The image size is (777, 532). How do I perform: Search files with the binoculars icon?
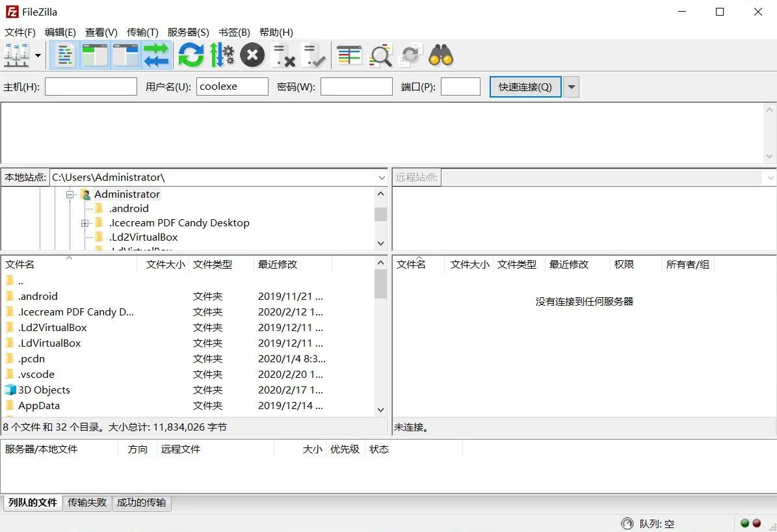click(x=441, y=55)
